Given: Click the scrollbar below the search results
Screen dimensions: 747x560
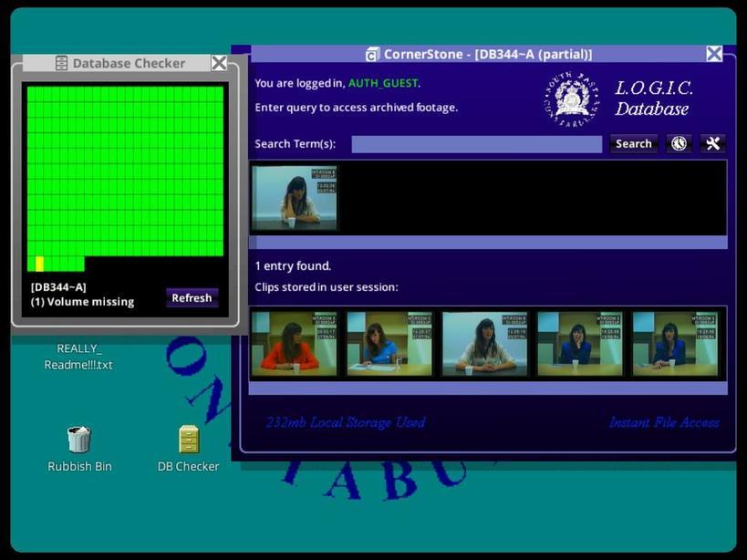Looking at the screenshot, I should click(489, 243).
